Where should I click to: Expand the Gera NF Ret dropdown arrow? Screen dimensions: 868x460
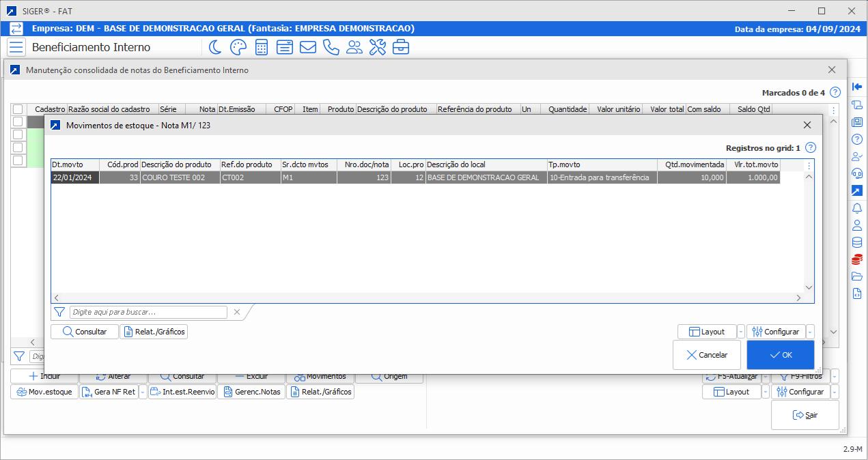click(x=143, y=392)
